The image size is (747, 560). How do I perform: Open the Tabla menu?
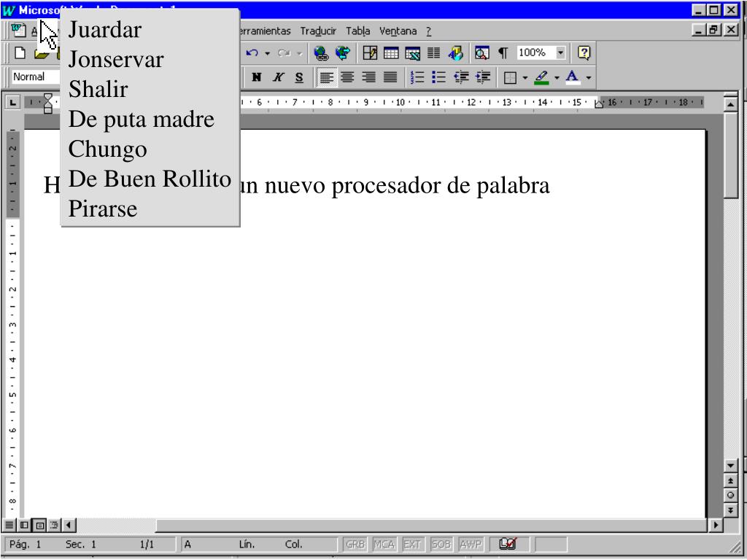(x=357, y=31)
